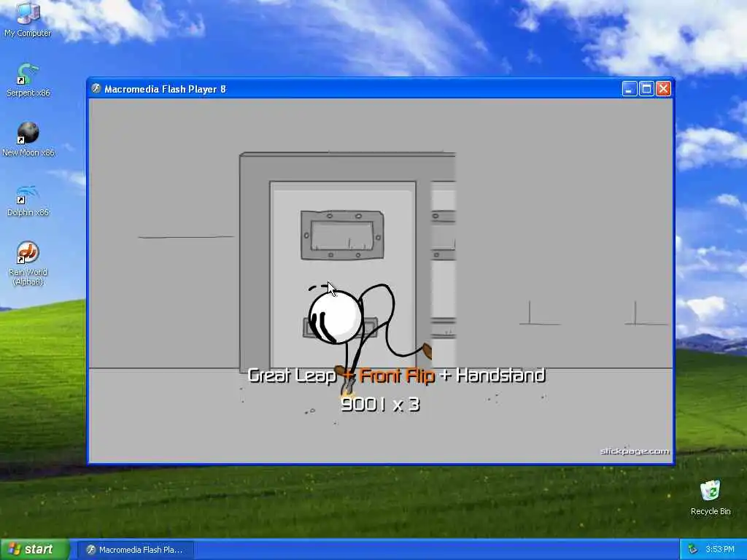The width and height of the screenshot is (747, 560).
Task: Click the door's barred window panel
Action: click(x=342, y=236)
